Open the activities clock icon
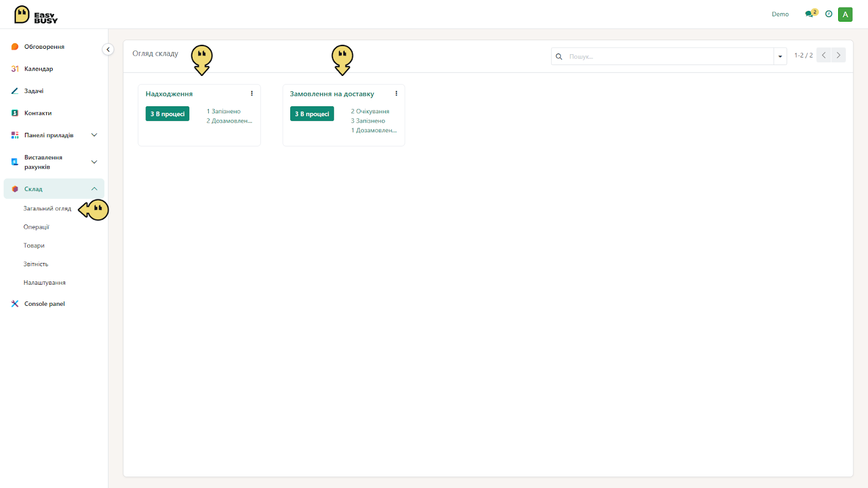Screen dimensions: 868x488 pyautogui.click(x=828, y=14)
